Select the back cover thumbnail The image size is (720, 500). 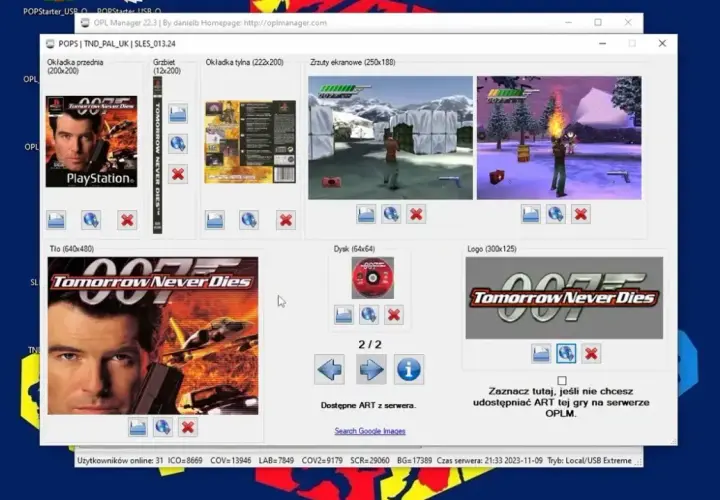click(x=250, y=142)
